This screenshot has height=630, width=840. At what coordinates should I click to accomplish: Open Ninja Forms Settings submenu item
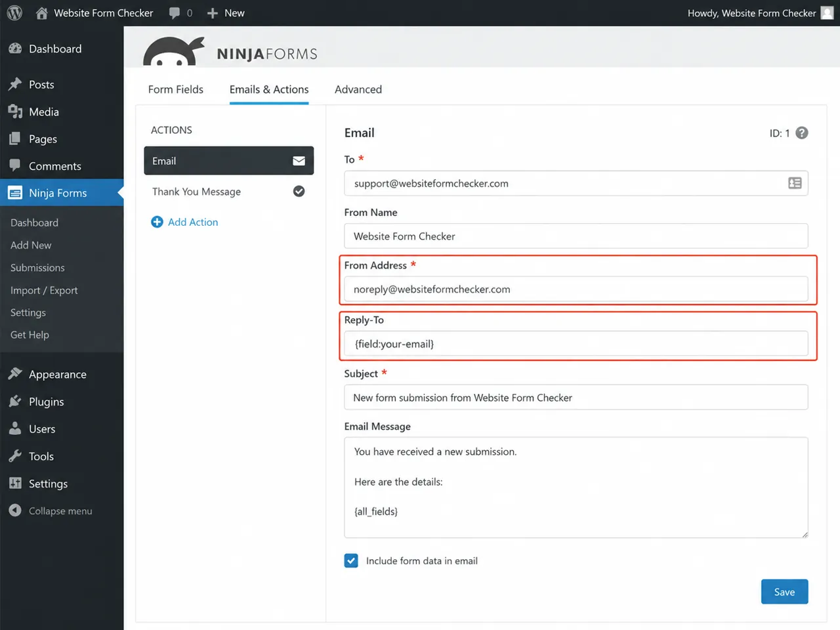click(28, 312)
